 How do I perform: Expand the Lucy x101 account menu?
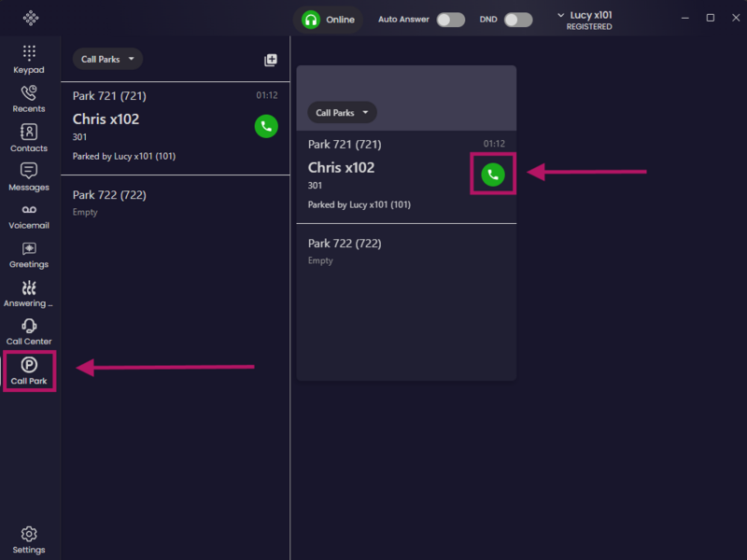[x=585, y=21]
